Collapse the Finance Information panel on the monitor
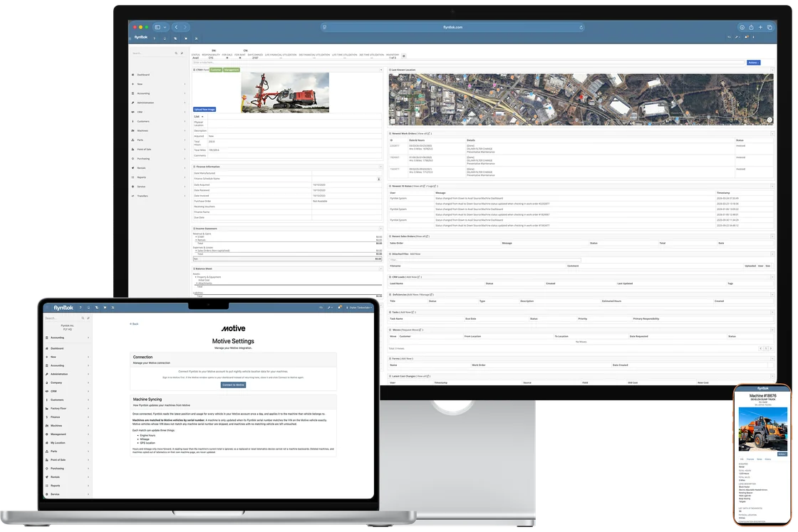The width and height of the screenshot is (798, 532). (x=380, y=167)
